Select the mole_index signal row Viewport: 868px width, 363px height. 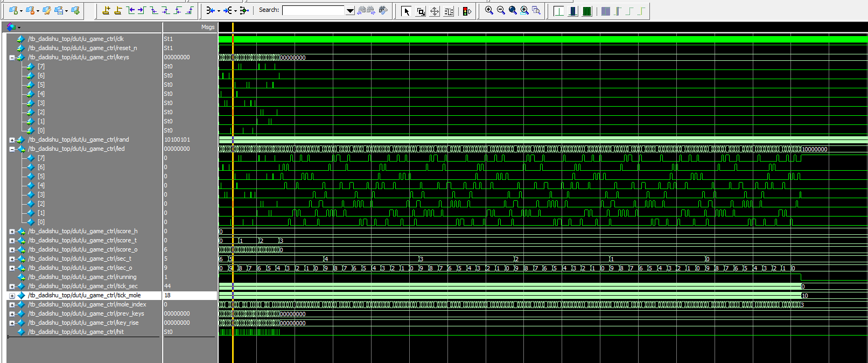click(x=83, y=304)
